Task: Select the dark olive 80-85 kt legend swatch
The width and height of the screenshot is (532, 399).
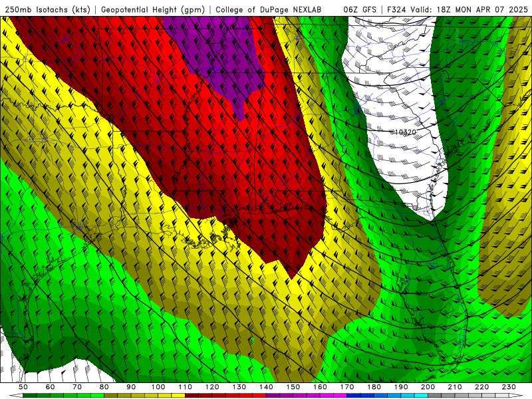Action: coord(110,396)
